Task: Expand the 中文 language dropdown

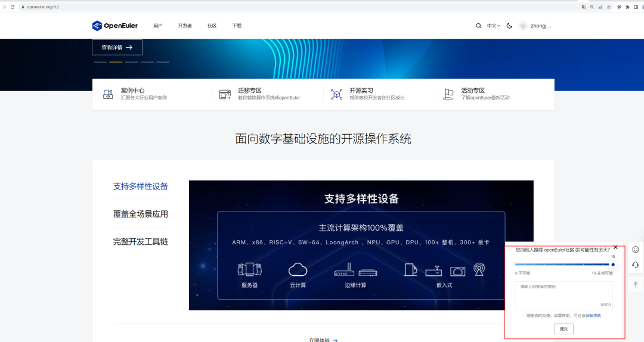Action: [493, 26]
